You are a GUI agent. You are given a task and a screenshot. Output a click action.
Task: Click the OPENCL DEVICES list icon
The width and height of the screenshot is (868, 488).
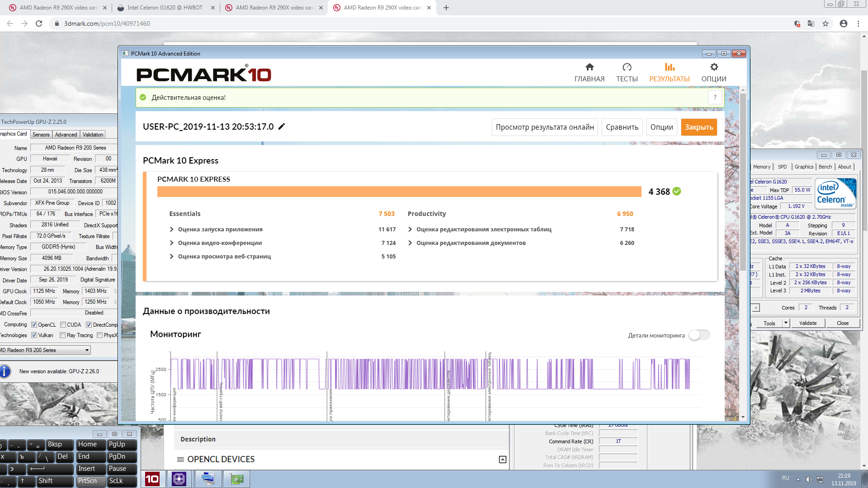click(180, 460)
